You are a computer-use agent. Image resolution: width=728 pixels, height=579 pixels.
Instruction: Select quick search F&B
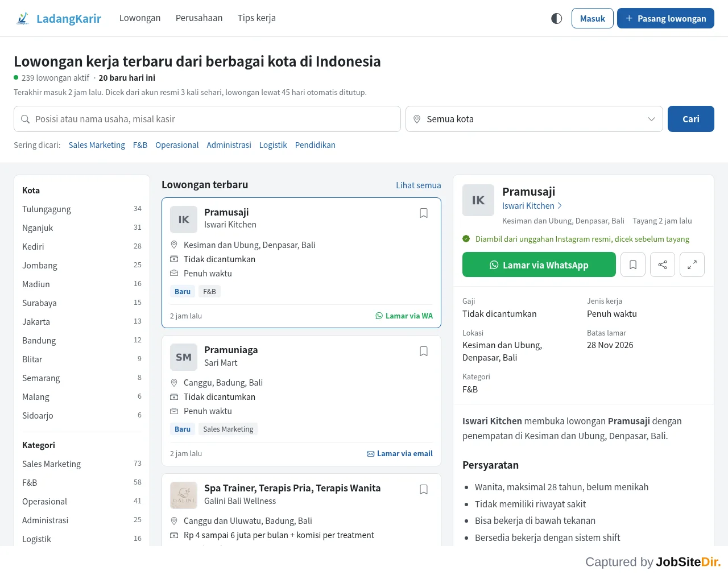point(140,145)
